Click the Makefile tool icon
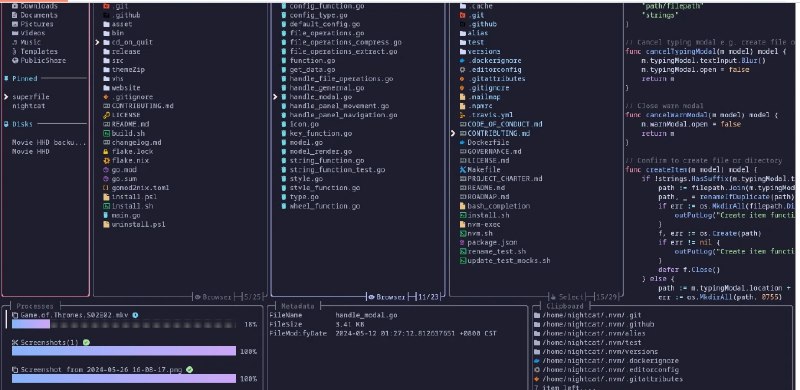This screenshot has height=390, width=800. (463, 169)
